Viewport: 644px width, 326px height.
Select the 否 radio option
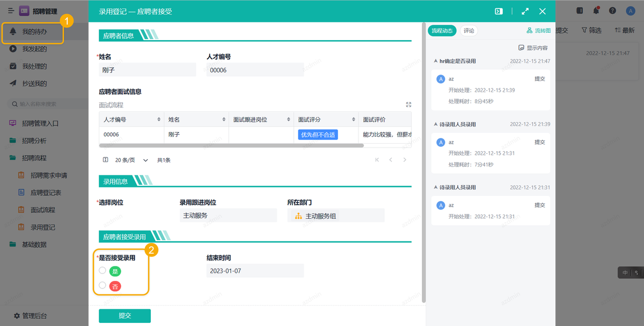coord(103,285)
